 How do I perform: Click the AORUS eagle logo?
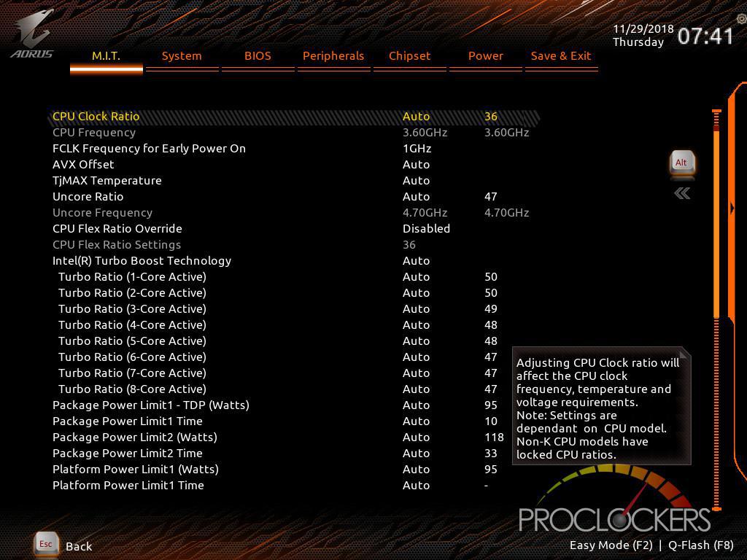point(32,34)
